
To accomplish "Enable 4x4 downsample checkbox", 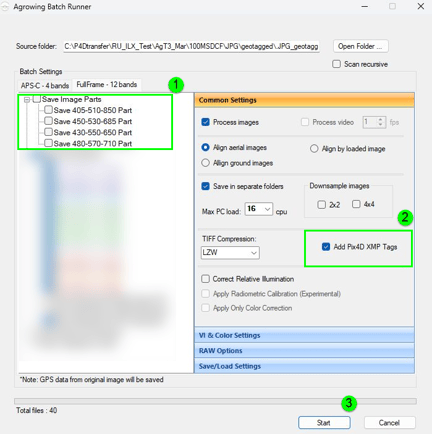I will point(356,204).
